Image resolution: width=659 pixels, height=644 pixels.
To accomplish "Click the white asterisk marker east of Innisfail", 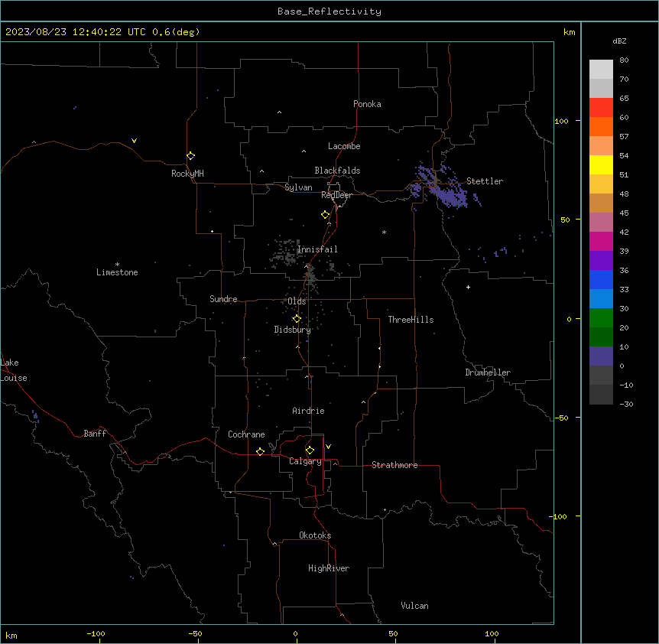I will (384, 232).
